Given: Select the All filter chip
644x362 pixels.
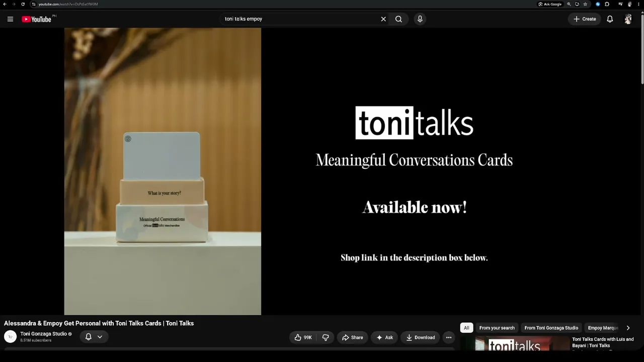Looking at the screenshot, I should point(466,328).
